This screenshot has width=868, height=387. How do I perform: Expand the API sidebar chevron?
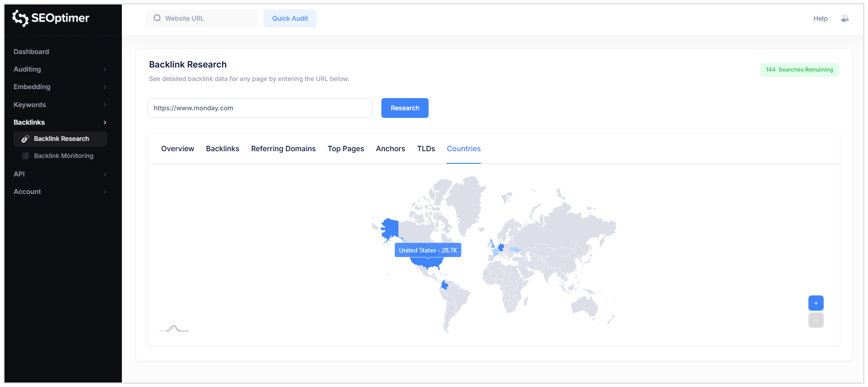(105, 174)
